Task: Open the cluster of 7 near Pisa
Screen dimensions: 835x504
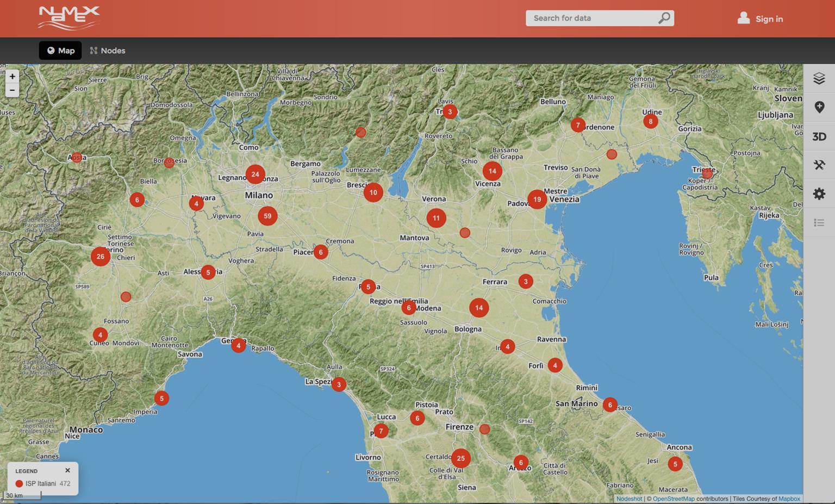Action: pyautogui.click(x=381, y=431)
